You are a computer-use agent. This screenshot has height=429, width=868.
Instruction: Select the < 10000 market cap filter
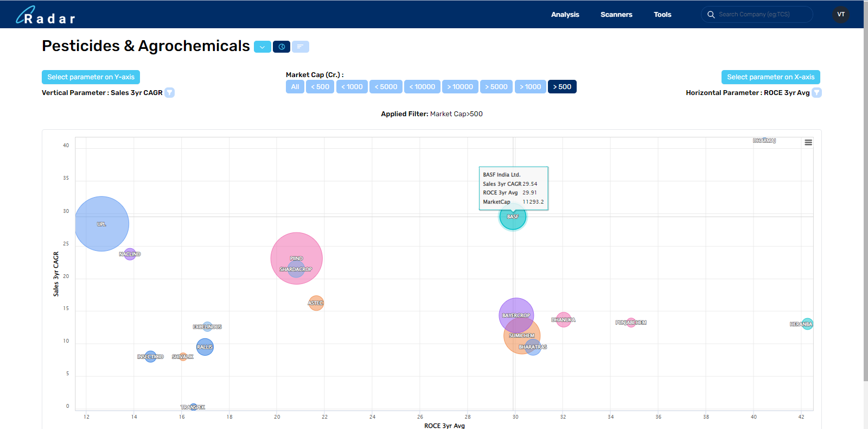(x=422, y=87)
